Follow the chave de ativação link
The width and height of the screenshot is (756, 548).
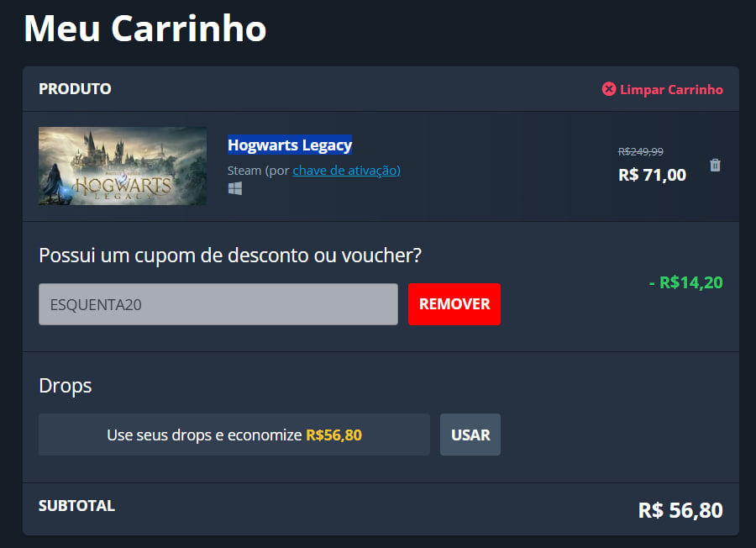click(346, 171)
